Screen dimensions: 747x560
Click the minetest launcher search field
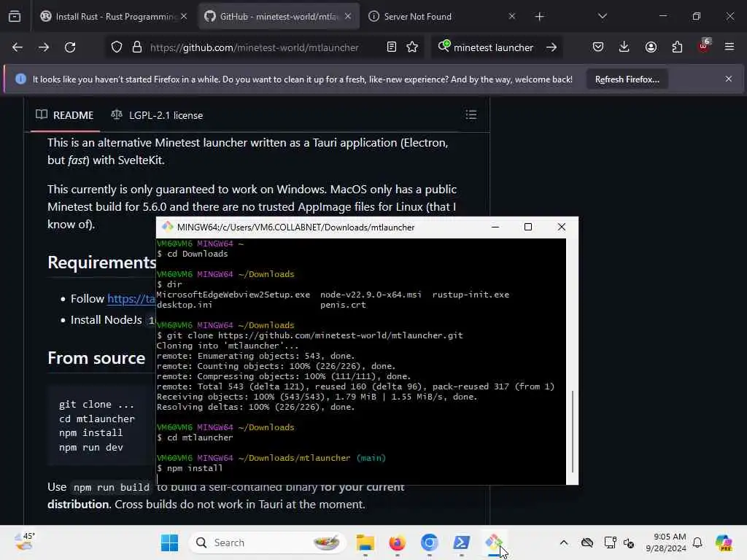[x=493, y=47]
